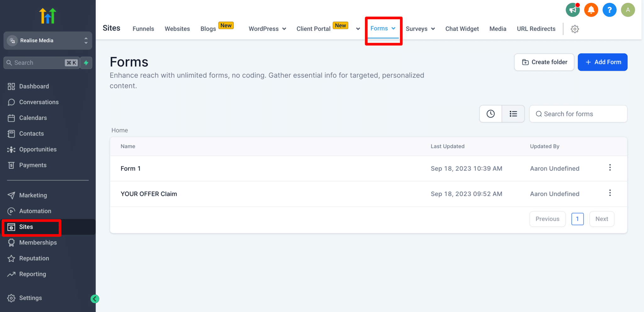Switch forms to list view
Viewport: 644px width, 312px height.
tap(513, 114)
